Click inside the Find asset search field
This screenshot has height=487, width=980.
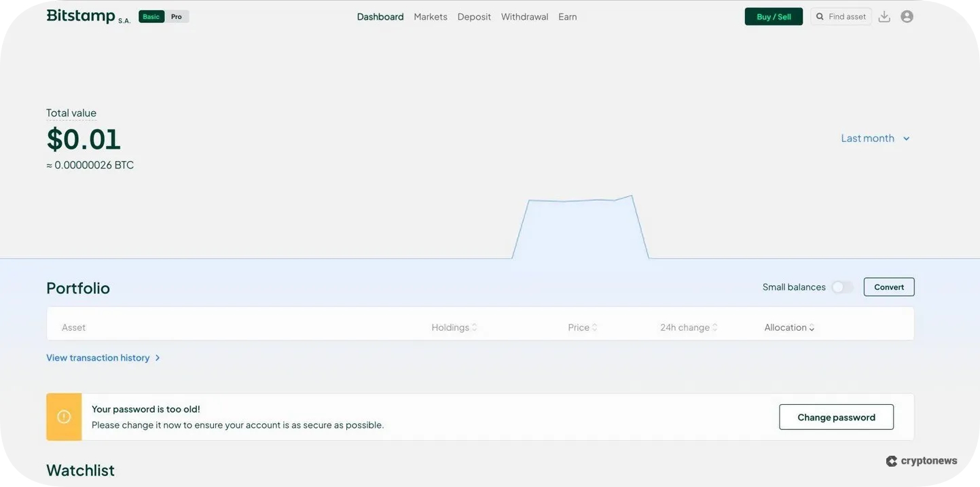click(846, 15)
